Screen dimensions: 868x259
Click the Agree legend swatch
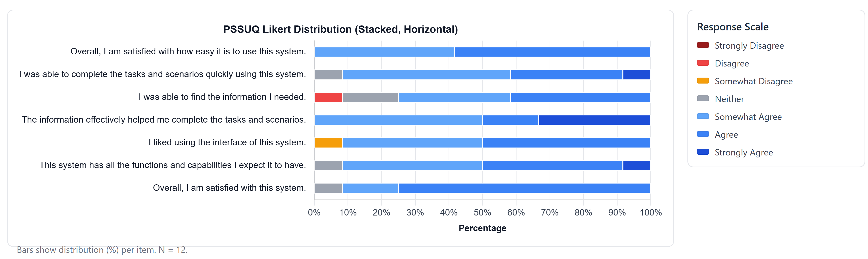(x=703, y=134)
